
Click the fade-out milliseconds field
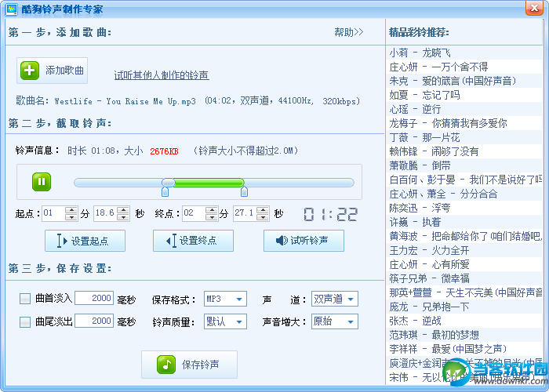94,321
